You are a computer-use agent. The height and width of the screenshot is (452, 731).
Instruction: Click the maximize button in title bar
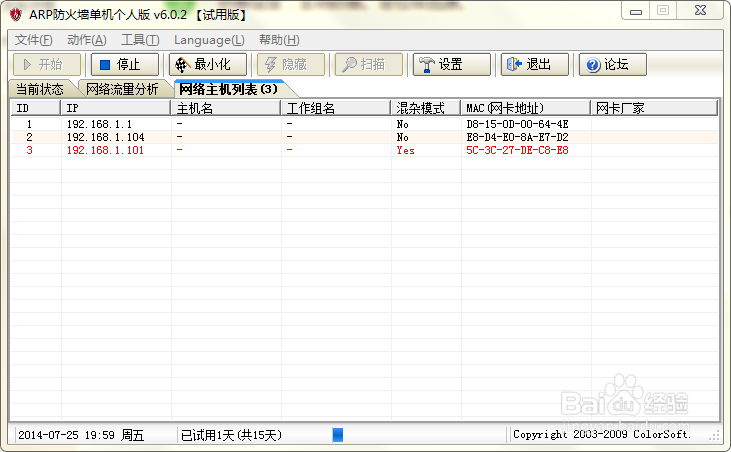pyautogui.click(x=662, y=11)
